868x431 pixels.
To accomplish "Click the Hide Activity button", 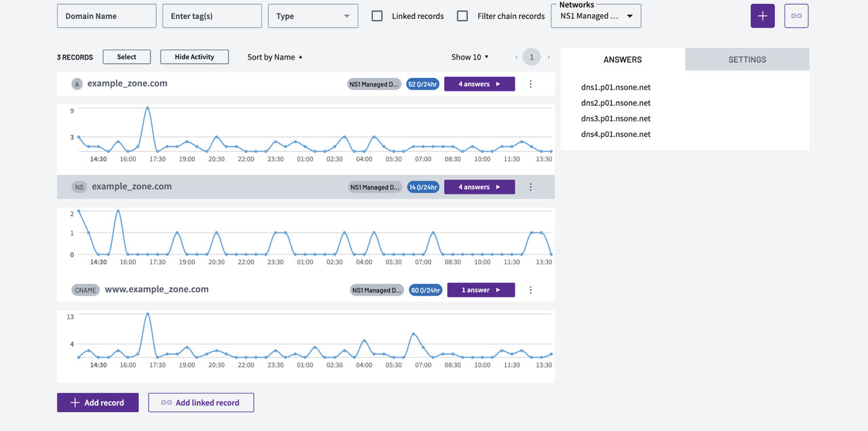I will [x=195, y=57].
